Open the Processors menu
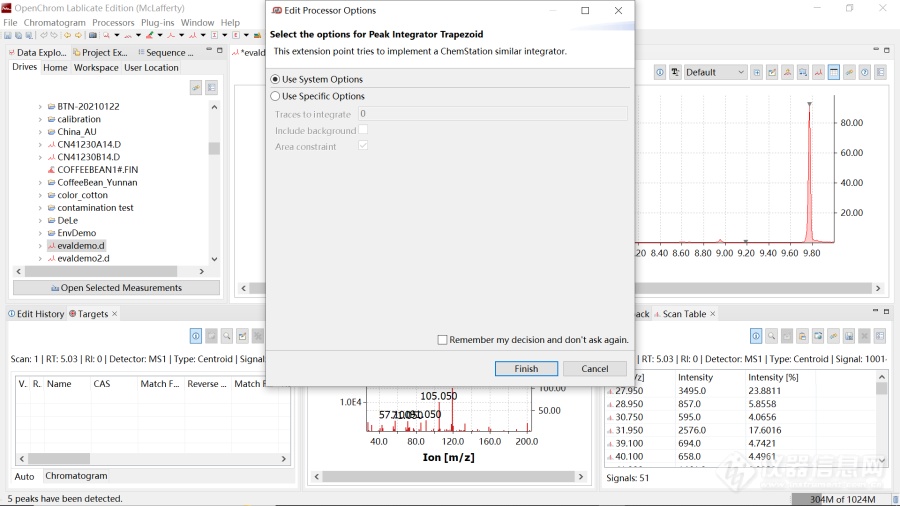The image size is (900, 506). click(113, 22)
